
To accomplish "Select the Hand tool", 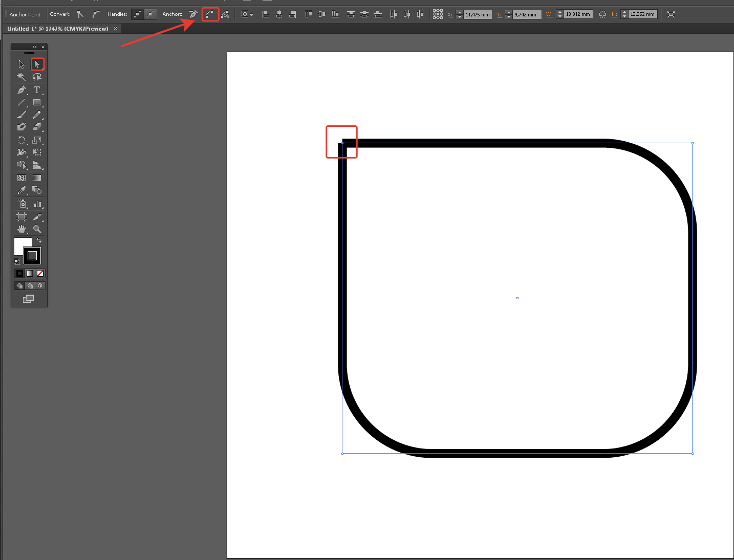I will (x=21, y=229).
